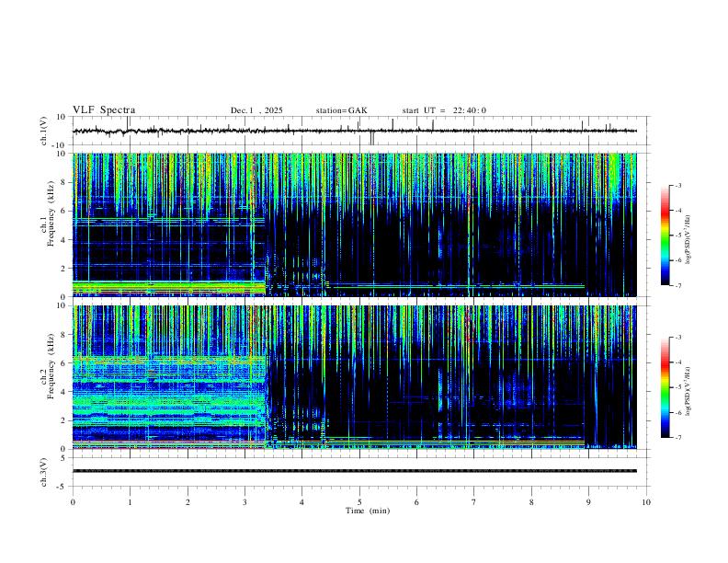Viewport: 728px width, 563px height.
Task: Click the "ch.3(V)" axis label
Action: tap(44, 472)
